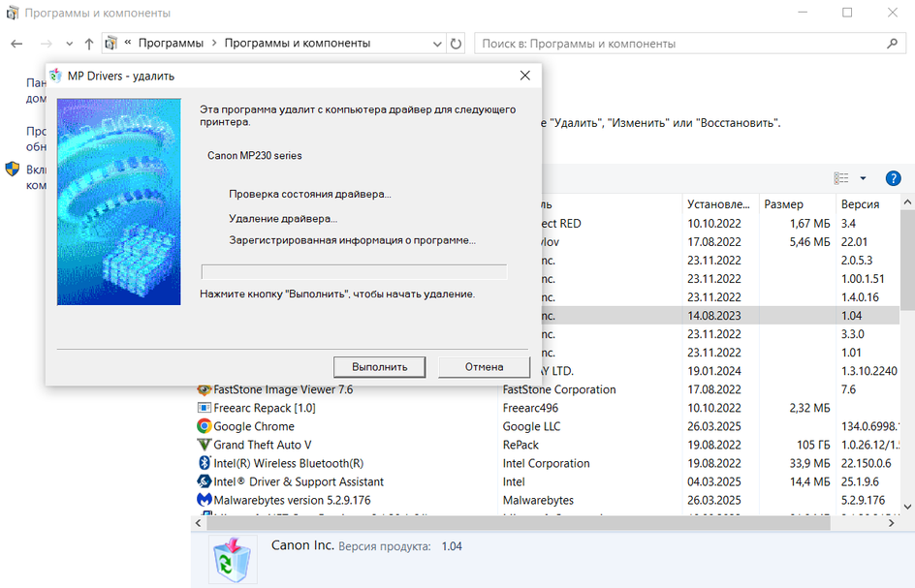Click the 14.08.2023 install date cell
Screen dimensions: 915x588
713,316
